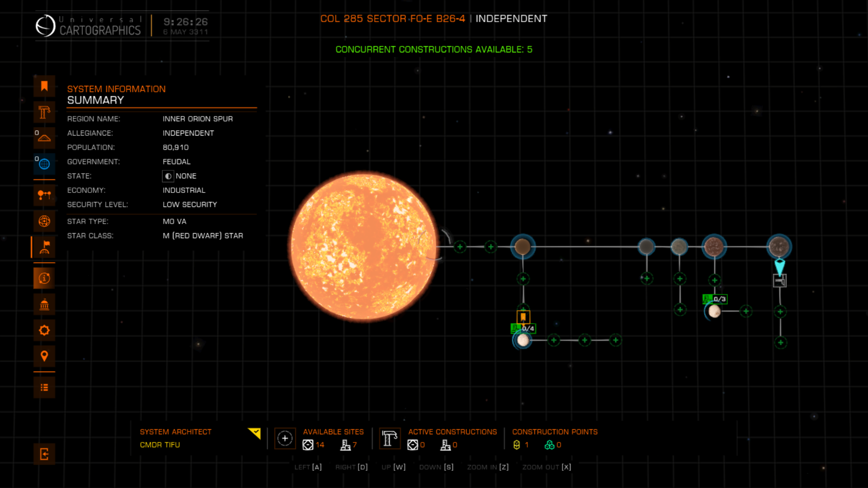This screenshot has width=868, height=488.
Task: Select the moon labeled 0/4
Action: 523,340
